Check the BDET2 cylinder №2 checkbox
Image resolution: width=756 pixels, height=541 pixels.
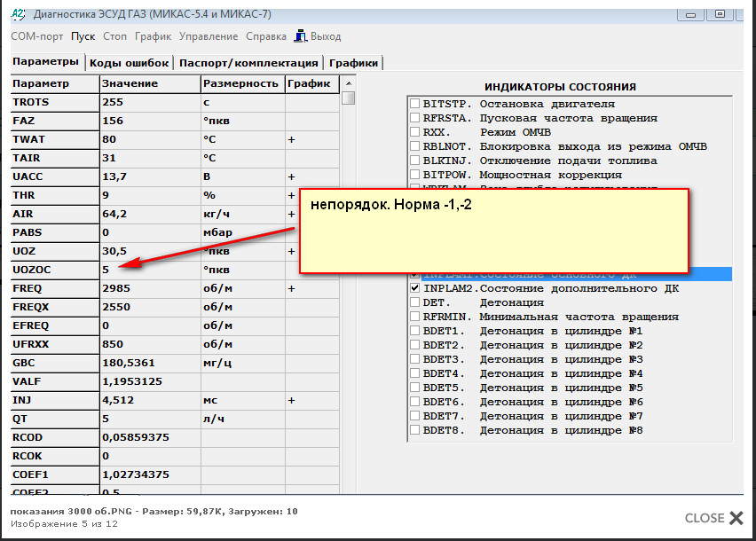point(414,345)
